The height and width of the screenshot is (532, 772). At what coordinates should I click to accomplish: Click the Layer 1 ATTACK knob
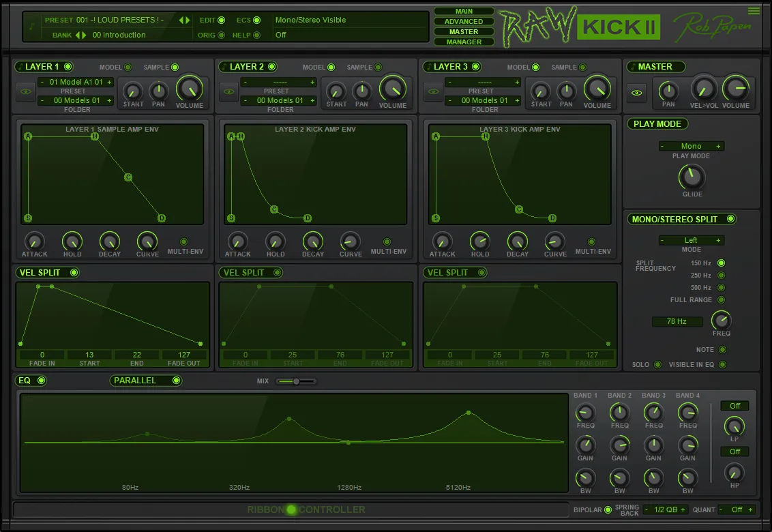tap(34, 241)
